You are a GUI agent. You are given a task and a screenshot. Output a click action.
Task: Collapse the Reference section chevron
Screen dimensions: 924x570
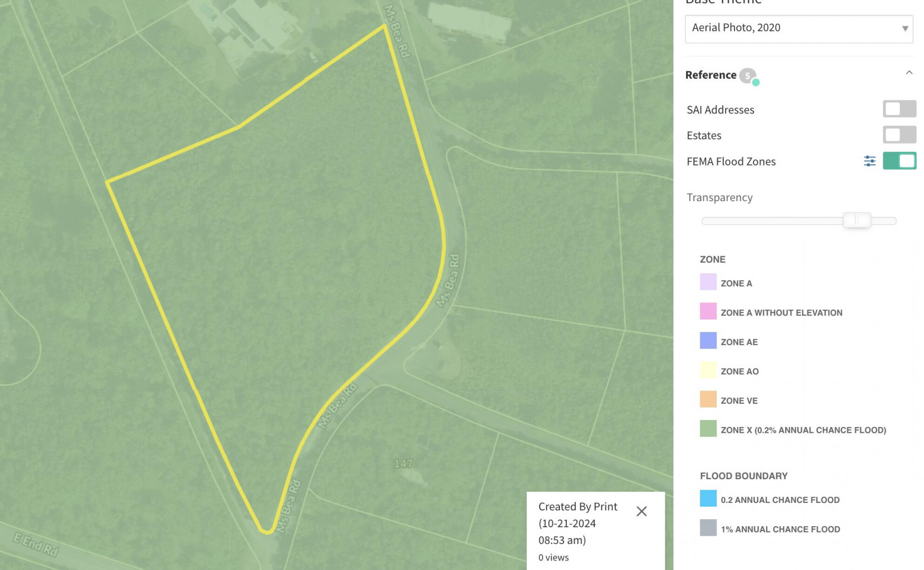click(x=909, y=73)
